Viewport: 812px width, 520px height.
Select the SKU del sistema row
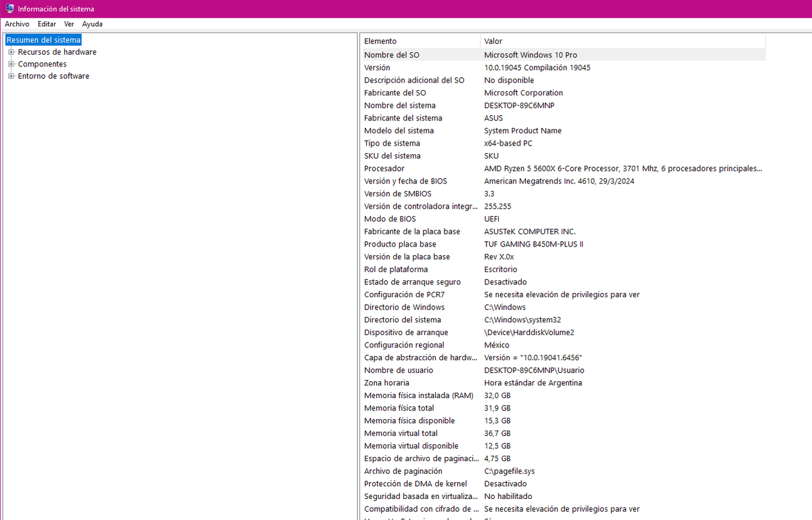point(563,156)
